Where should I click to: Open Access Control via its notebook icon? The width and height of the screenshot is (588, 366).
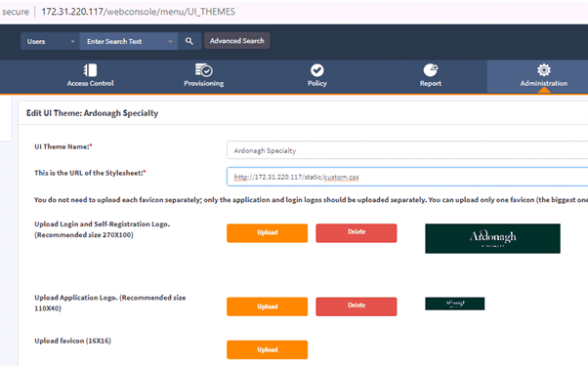click(91, 70)
